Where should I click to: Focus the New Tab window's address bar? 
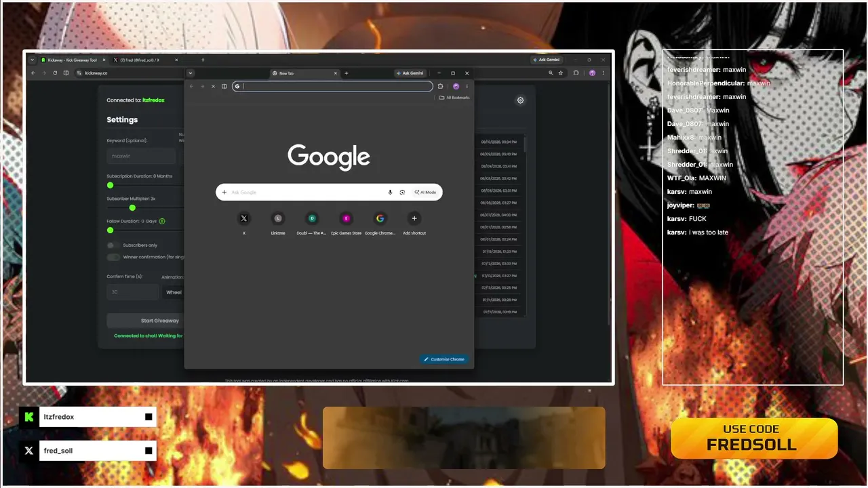tap(332, 86)
